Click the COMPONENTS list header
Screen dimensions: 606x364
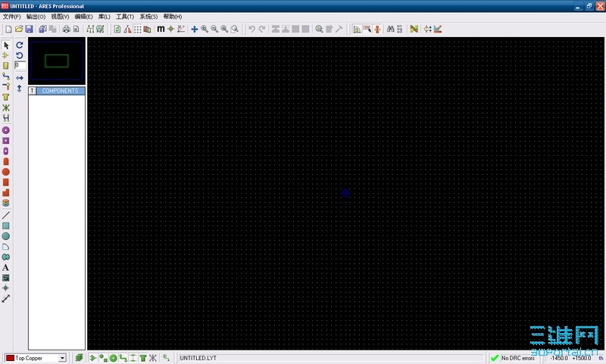coord(61,91)
